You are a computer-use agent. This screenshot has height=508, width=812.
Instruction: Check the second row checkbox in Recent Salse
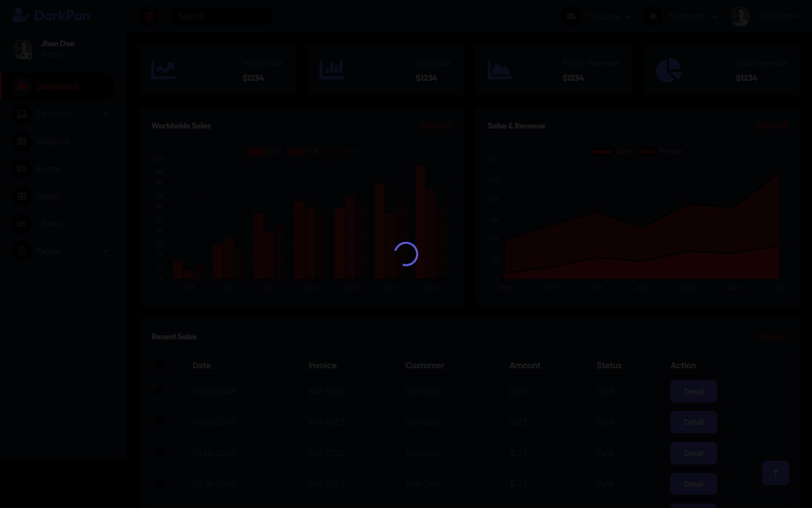coord(160,422)
